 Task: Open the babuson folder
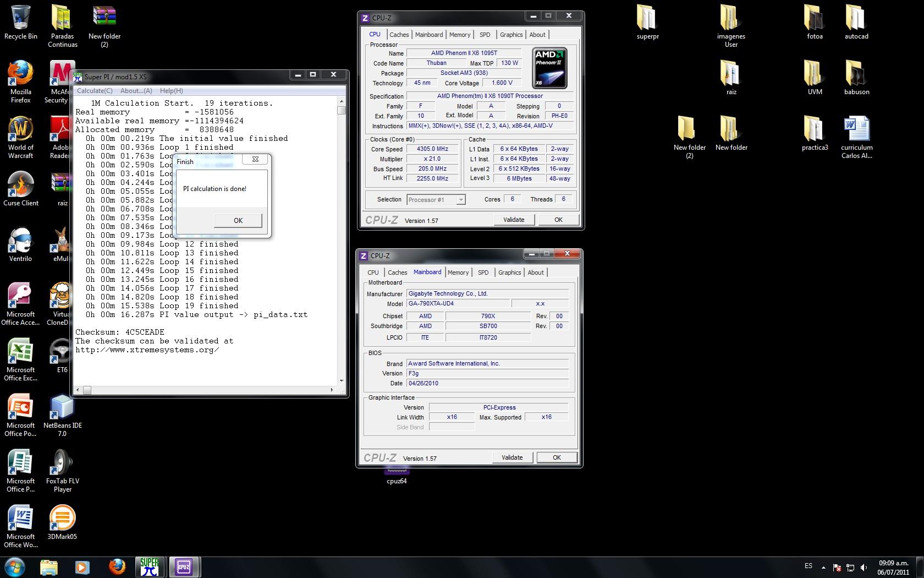click(856, 78)
